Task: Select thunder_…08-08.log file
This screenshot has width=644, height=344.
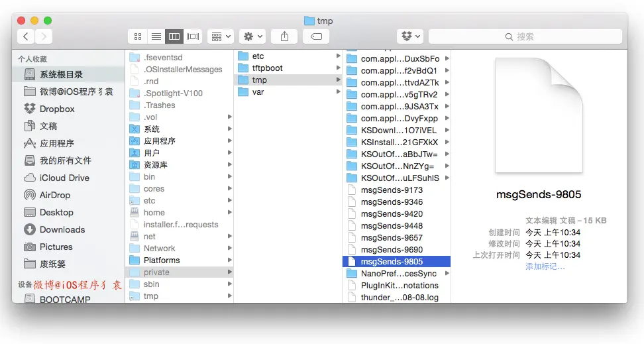Action: pyautogui.click(x=396, y=297)
